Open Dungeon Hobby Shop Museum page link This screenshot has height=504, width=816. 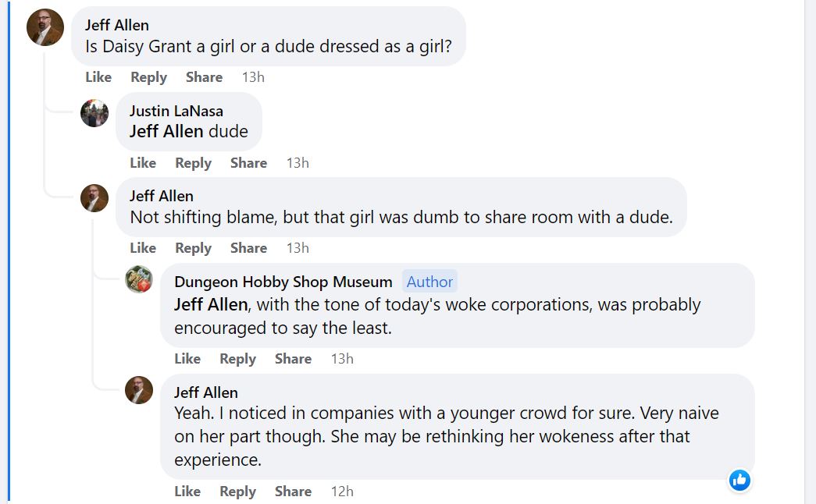pyautogui.click(x=283, y=282)
